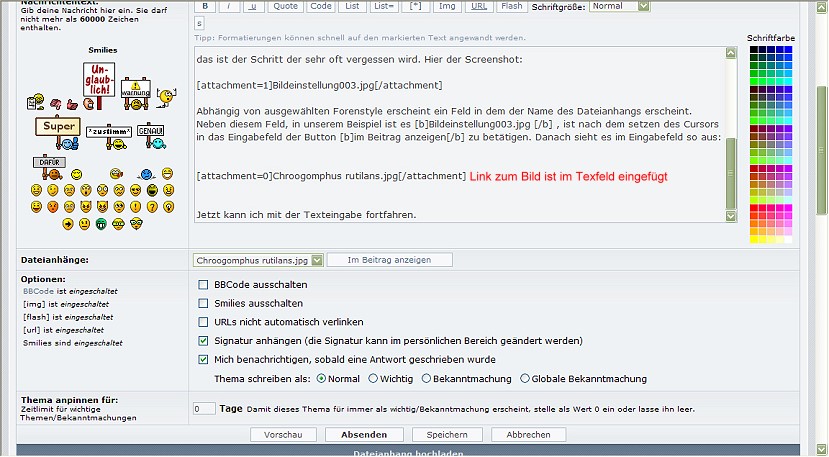The width and height of the screenshot is (829, 457).
Task: Insert the 'Warnung' sign smiley
Action: (136, 93)
